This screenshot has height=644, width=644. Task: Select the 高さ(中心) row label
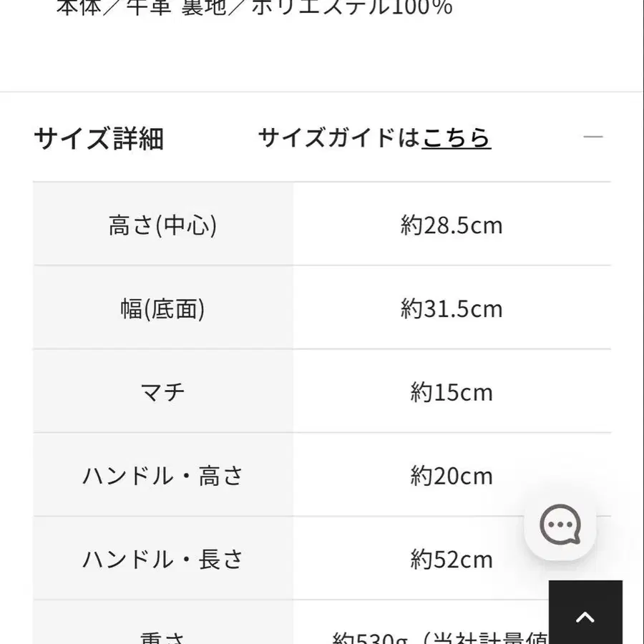162,225
